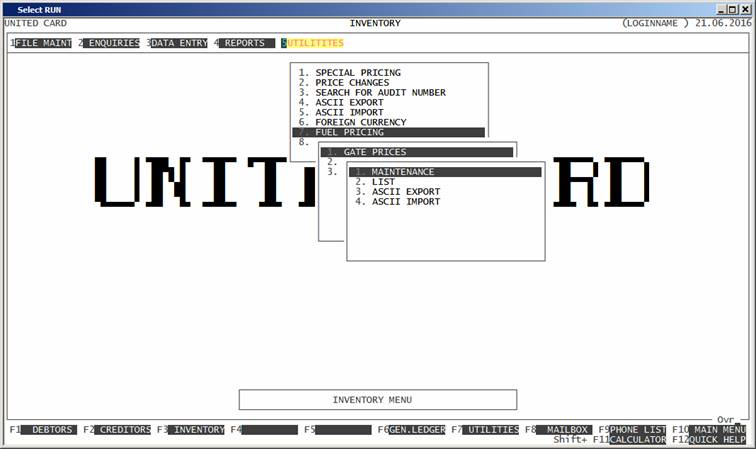Screen dimensions: 756x449
Task: Choose SPECIAL PRICING option
Action: 358,72
